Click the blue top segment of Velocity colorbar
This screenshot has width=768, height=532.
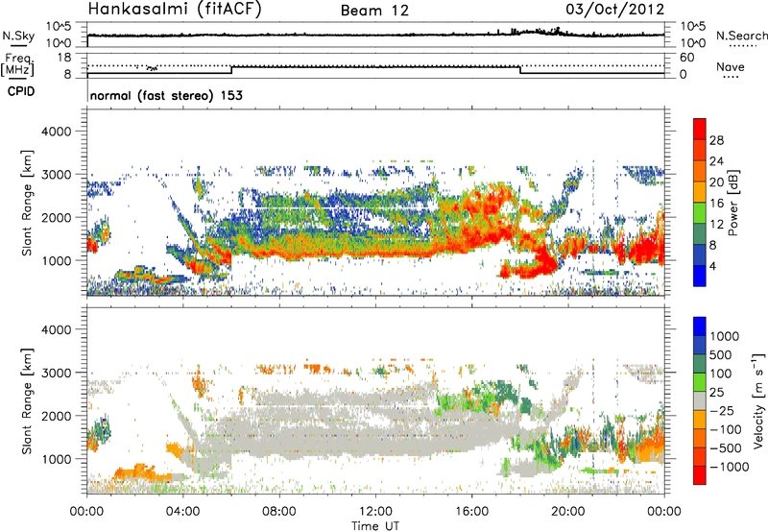[x=700, y=326]
